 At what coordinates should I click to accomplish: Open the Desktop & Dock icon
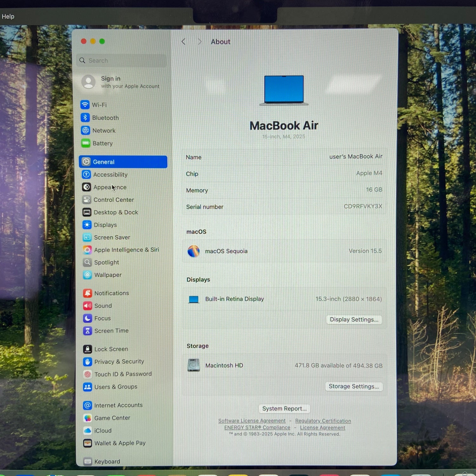[x=87, y=212]
